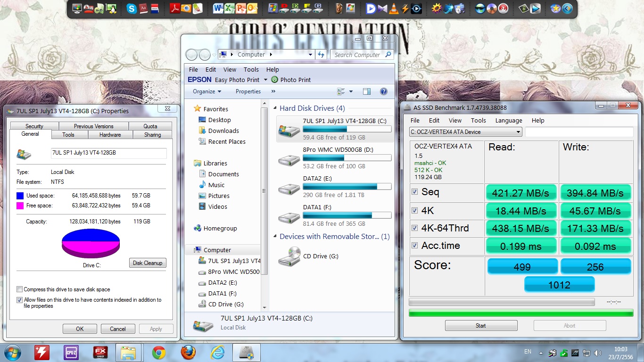Open the AS SSD Edit menu
This screenshot has height=362, width=644.
[x=434, y=120]
